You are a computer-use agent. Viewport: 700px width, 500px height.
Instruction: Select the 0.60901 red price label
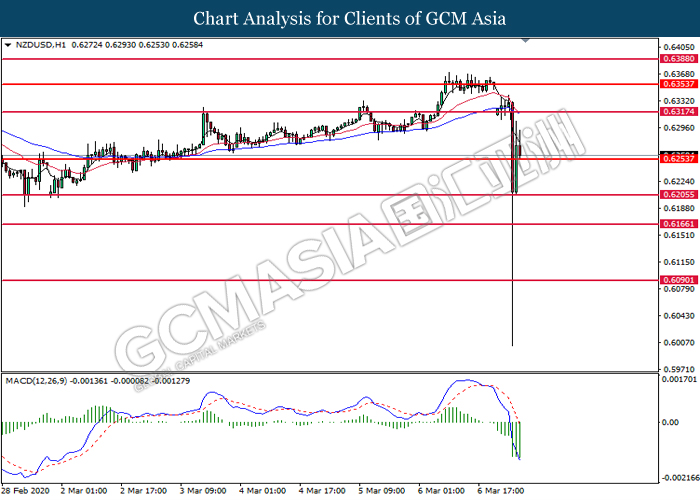(679, 280)
